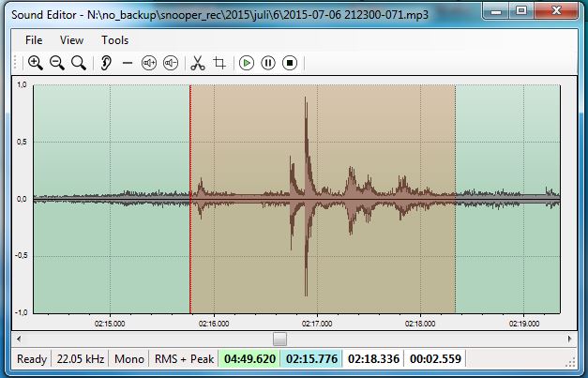The height and width of the screenshot is (378, 588).
Task: Decrease volume with the speaker minus icon
Action: click(171, 63)
